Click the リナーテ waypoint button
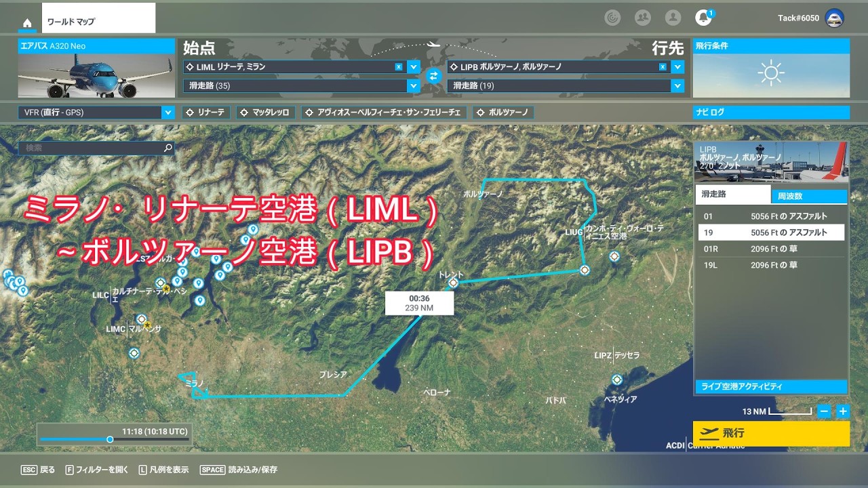 (x=206, y=113)
